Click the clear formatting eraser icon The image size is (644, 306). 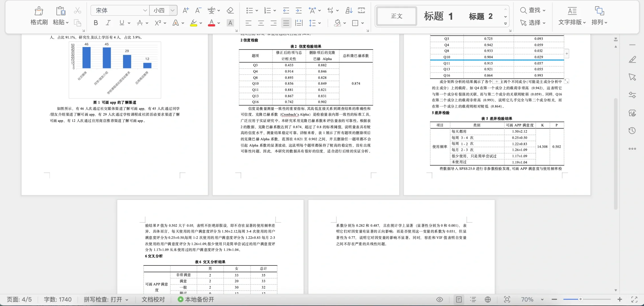pos(230,10)
